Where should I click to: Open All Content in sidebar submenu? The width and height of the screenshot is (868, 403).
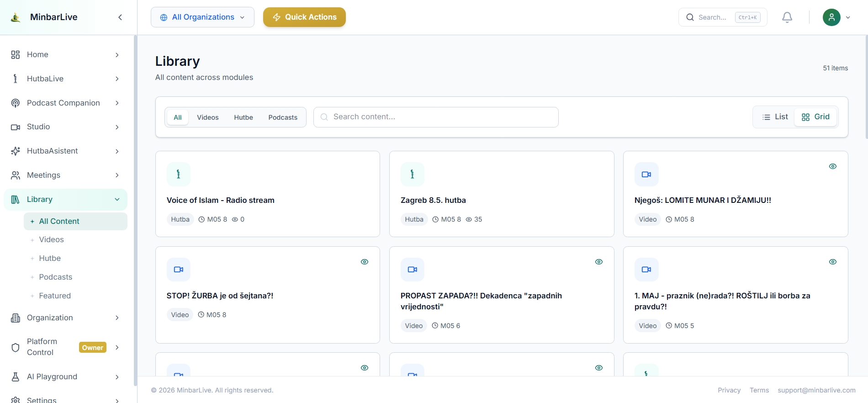click(75, 221)
